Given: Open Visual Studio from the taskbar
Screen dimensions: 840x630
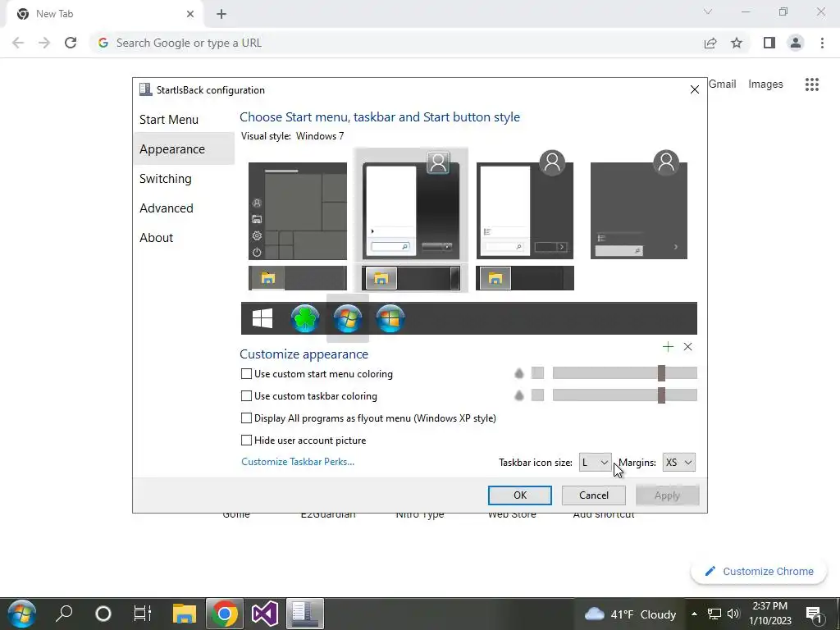Looking at the screenshot, I should (x=265, y=614).
